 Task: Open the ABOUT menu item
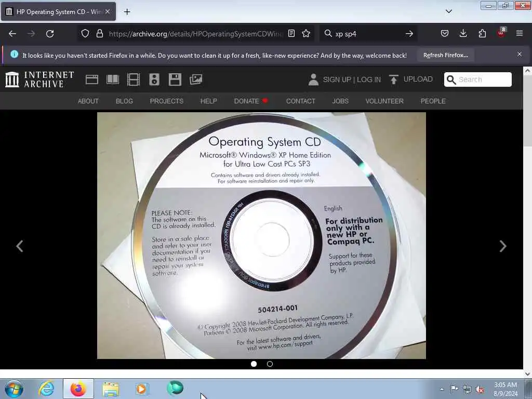[88, 101]
